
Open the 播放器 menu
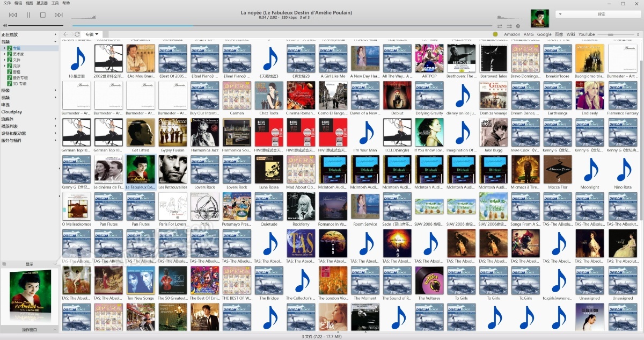tap(42, 3)
